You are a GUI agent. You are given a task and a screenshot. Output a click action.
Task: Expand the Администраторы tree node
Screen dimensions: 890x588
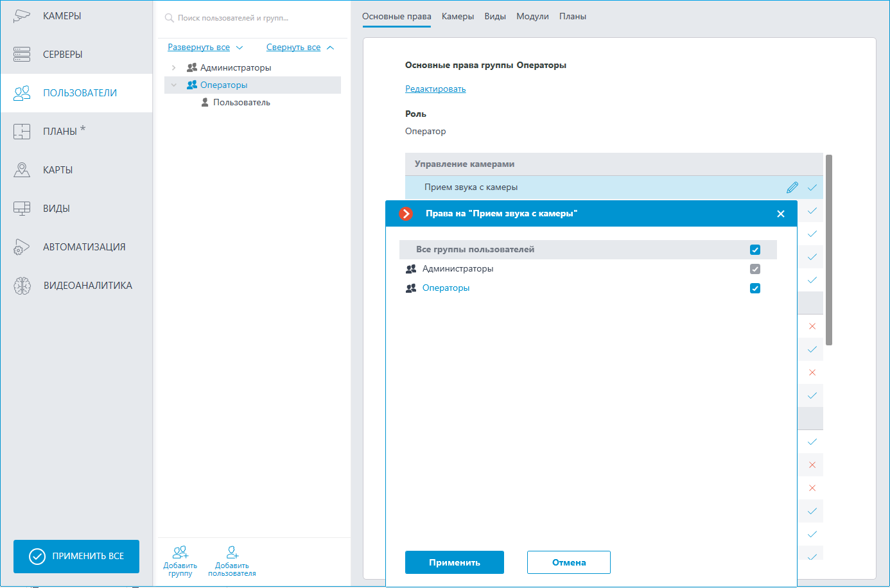coord(173,67)
